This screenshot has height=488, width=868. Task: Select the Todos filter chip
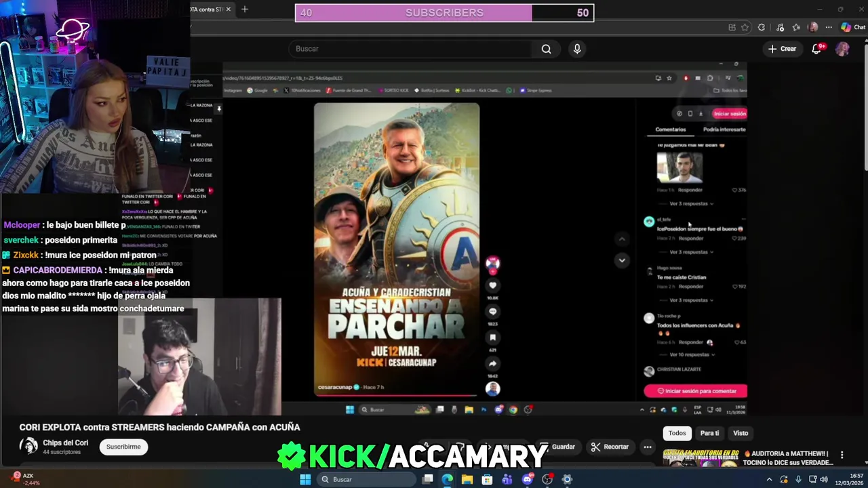677,433
